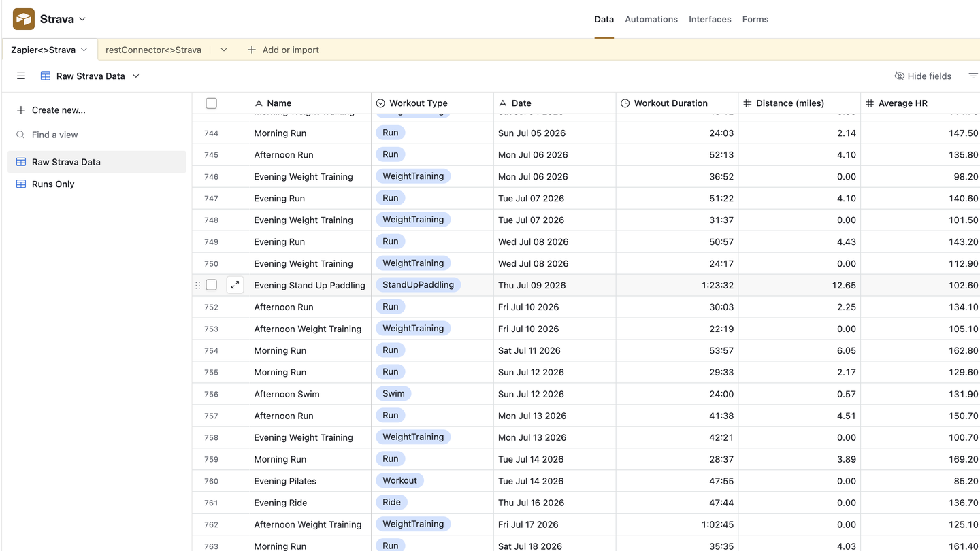Image resolution: width=980 pixels, height=551 pixels.
Task: Click the text icon beside Name header
Action: click(x=259, y=103)
